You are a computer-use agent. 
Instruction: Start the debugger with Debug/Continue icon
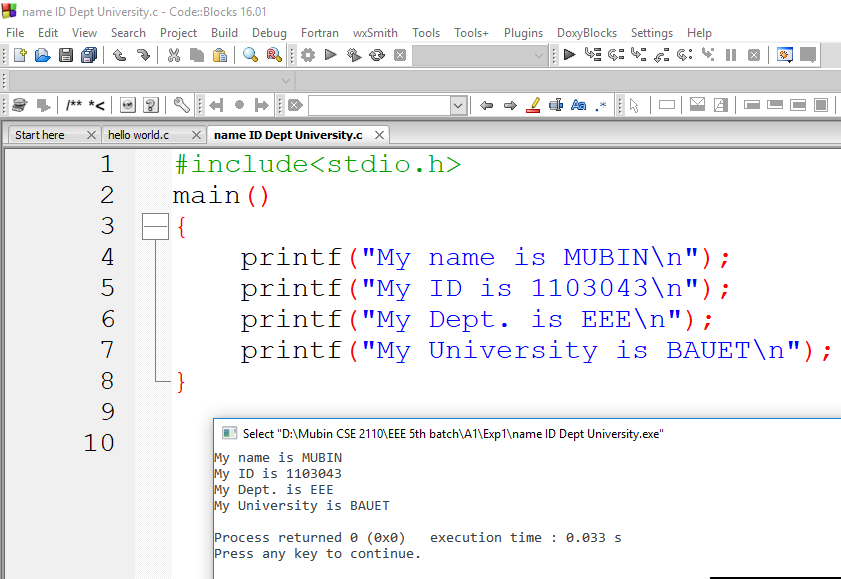569,55
